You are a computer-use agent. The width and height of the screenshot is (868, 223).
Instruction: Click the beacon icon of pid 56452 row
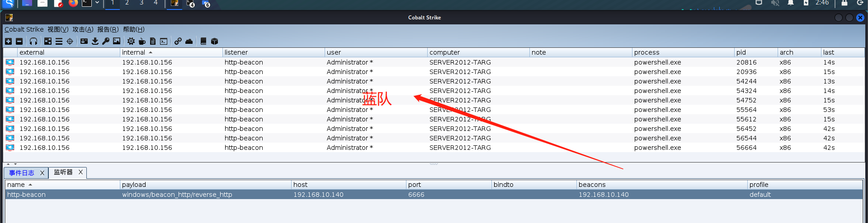(10, 129)
